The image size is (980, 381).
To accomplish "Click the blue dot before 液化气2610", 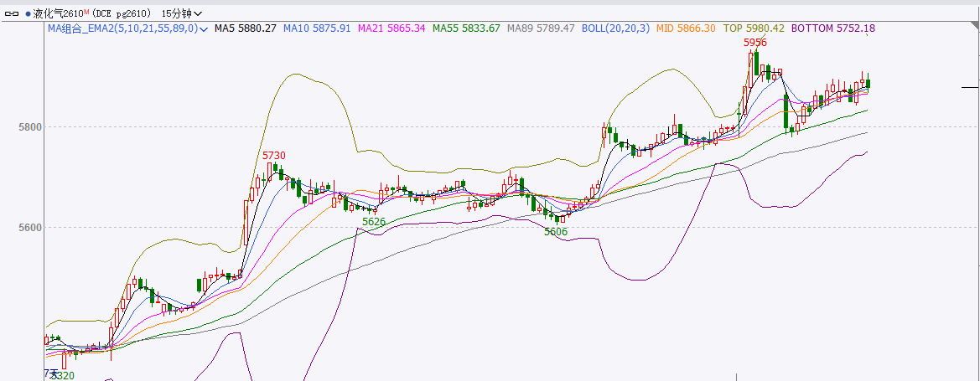I will (x=28, y=13).
